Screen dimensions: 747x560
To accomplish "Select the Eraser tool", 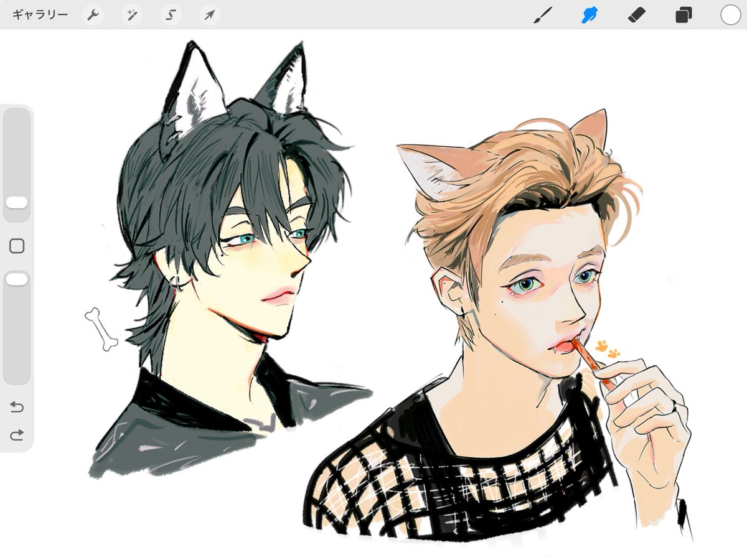I will pos(637,14).
